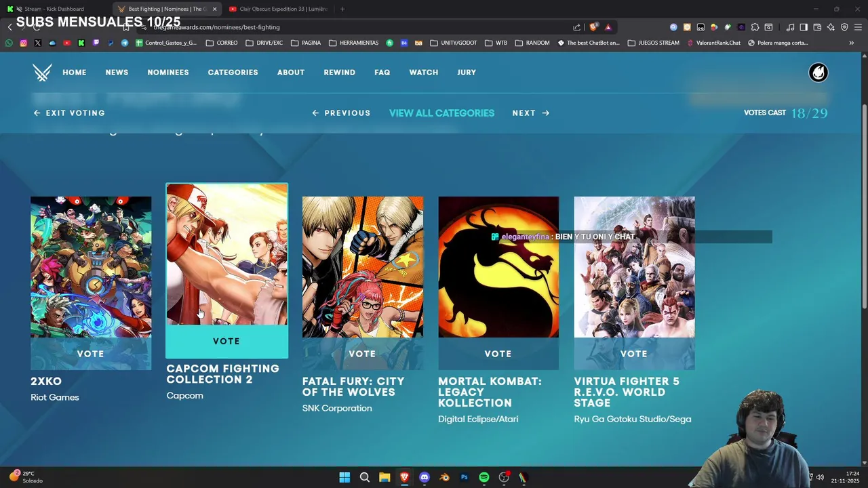868x488 pixels.
Task: Open the HERRAMIENTAS bookmarks folder
Action: (354, 43)
